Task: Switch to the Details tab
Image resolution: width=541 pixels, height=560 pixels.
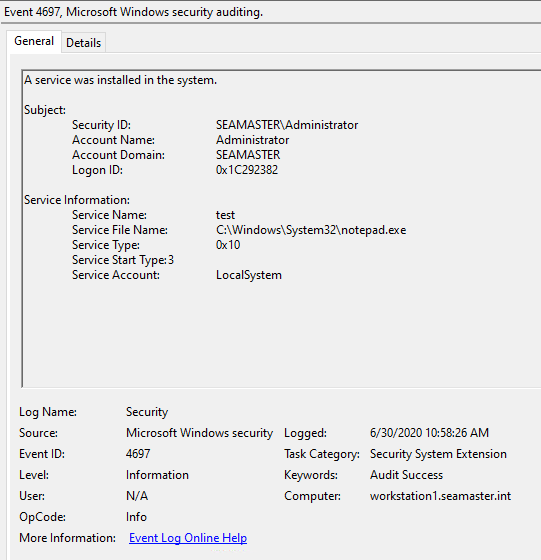Action: (x=84, y=43)
